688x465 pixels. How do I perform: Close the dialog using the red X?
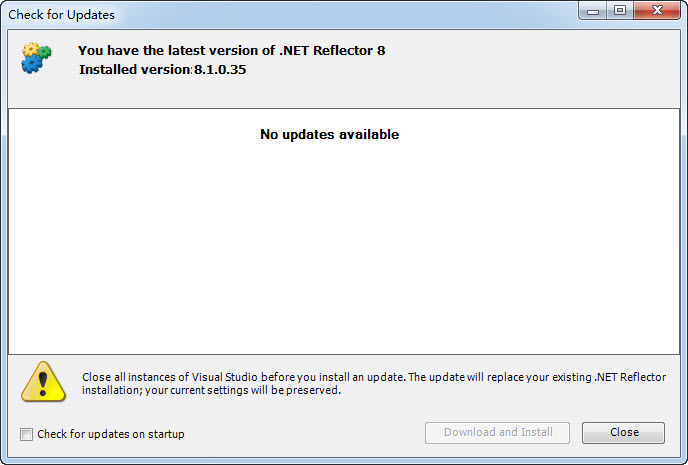(658, 11)
